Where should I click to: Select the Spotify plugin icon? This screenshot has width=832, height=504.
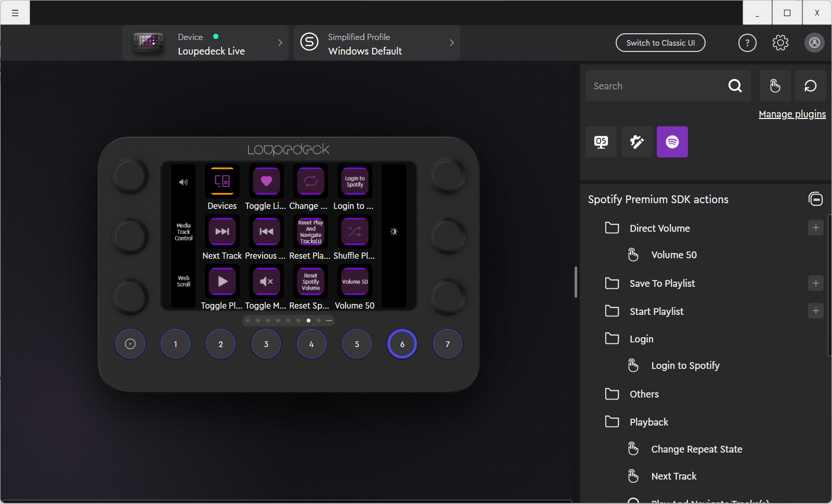coord(672,142)
